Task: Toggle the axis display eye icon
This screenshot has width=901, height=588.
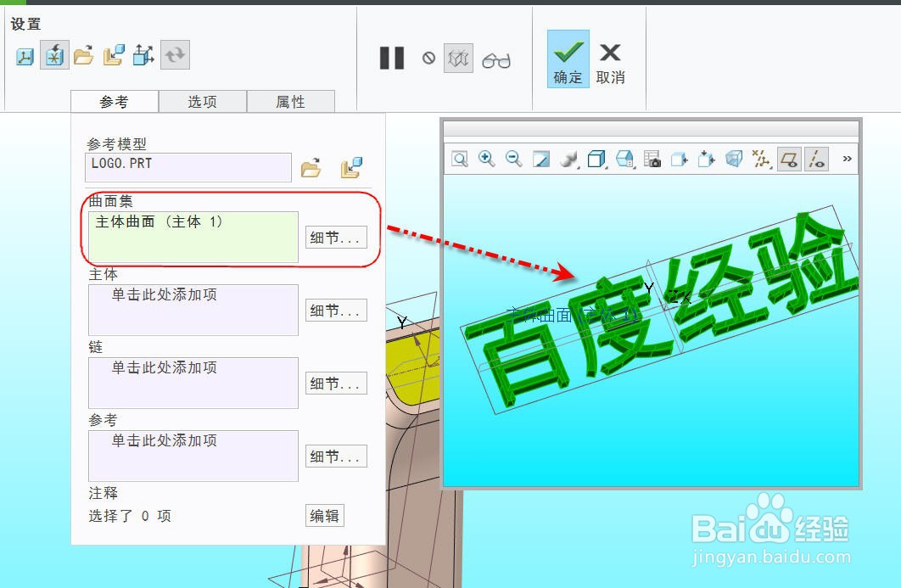Action: (x=816, y=160)
